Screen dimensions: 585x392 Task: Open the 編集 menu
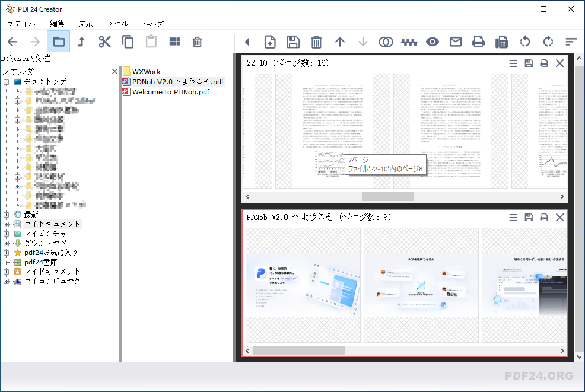(57, 24)
